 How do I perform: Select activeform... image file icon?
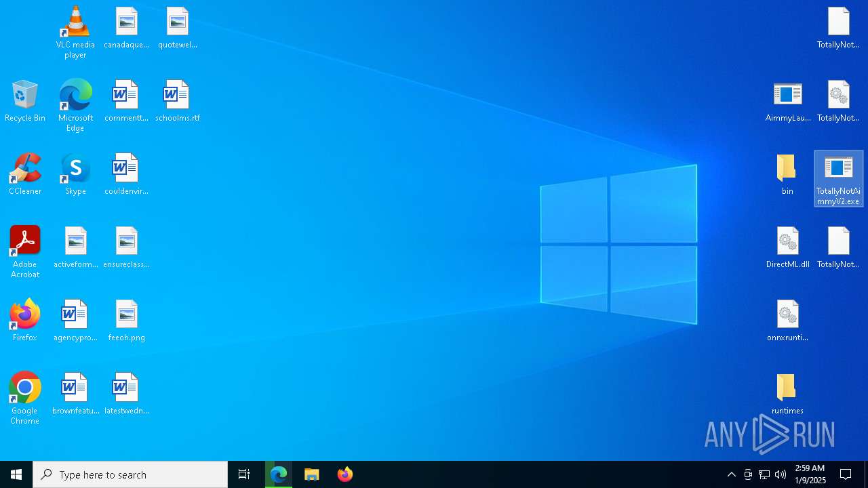(75, 247)
